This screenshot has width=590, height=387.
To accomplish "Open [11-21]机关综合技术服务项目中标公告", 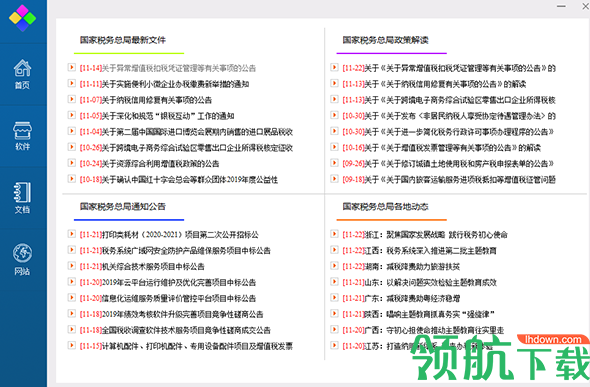I will [142, 267].
